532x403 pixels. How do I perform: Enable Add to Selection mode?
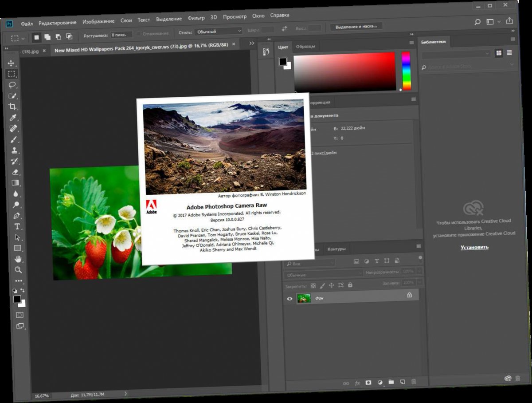(x=47, y=37)
